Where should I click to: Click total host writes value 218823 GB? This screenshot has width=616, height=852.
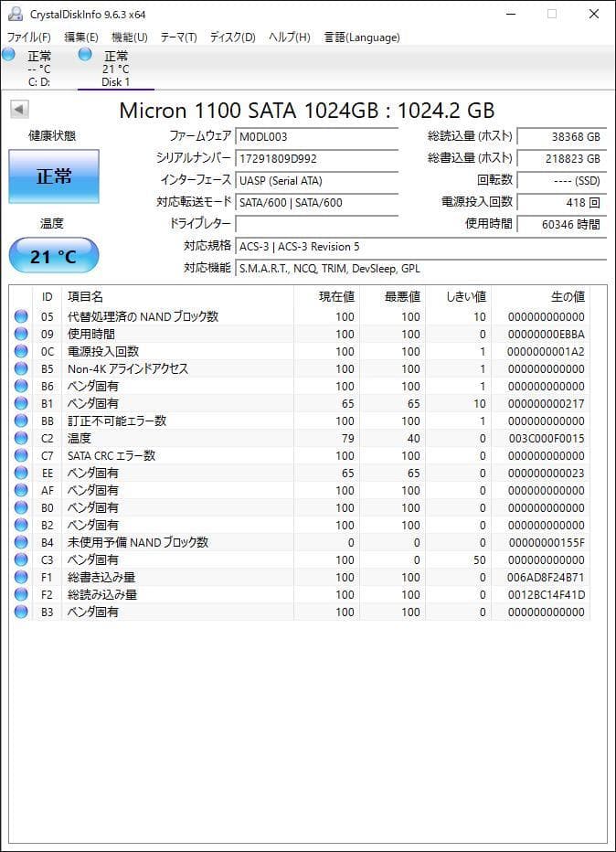tap(562, 159)
